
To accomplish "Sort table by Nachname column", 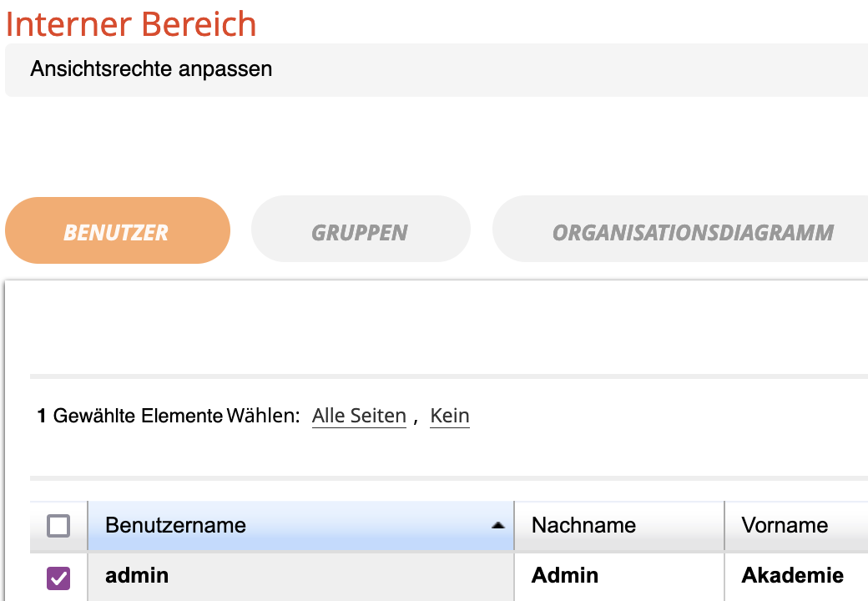I will [x=583, y=526].
